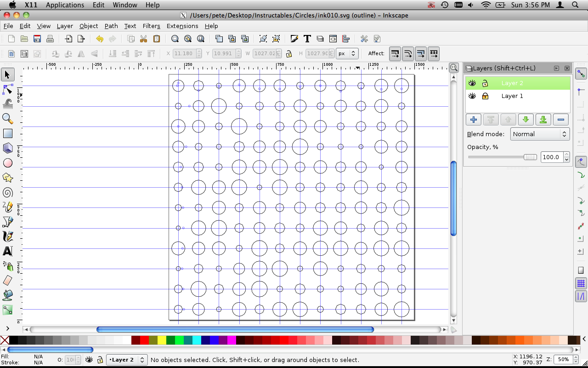Select the Paint Bucket fill tool

[x=7, y=295]
